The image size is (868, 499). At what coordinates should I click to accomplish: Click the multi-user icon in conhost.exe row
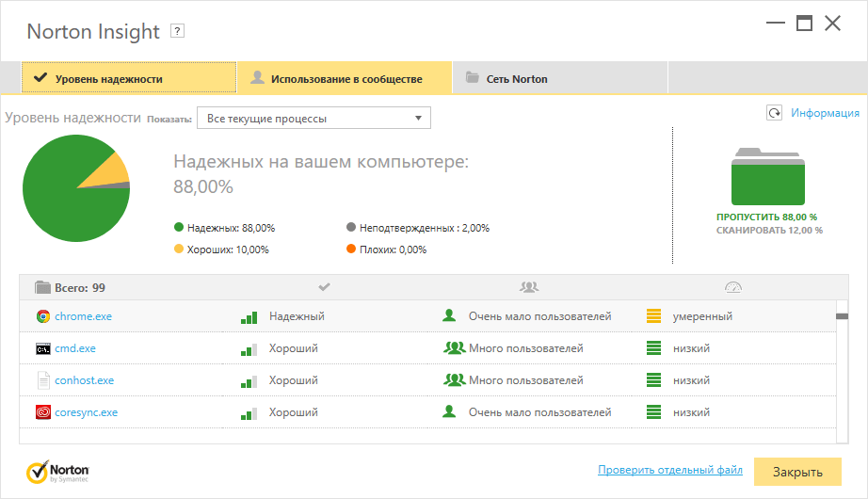(x=454, y=380)
